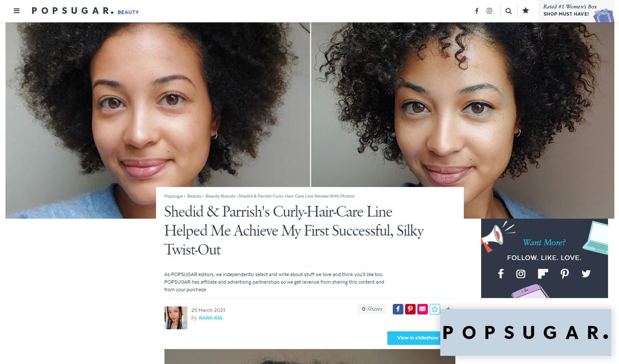This screenshot has height=364, width=619.
Task: Open the Beauty Brands breadcrumb
Action: coord(220,196)
